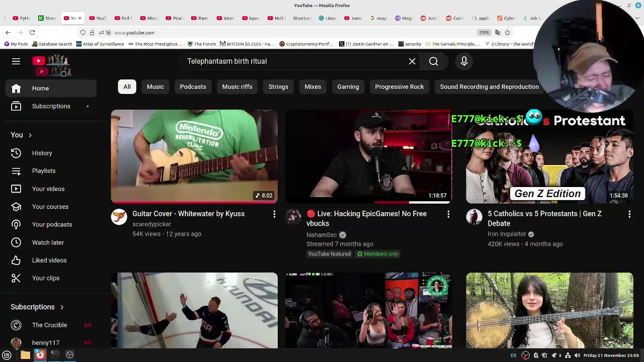Image resolution: width=644 pixels, height=362 pixels.
Task: Clear the search box with the X
Action: (412, 61)
